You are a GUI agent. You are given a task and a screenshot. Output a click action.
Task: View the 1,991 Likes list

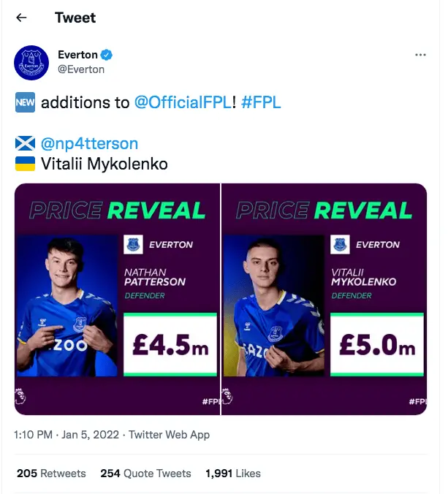tap(233, 474)
